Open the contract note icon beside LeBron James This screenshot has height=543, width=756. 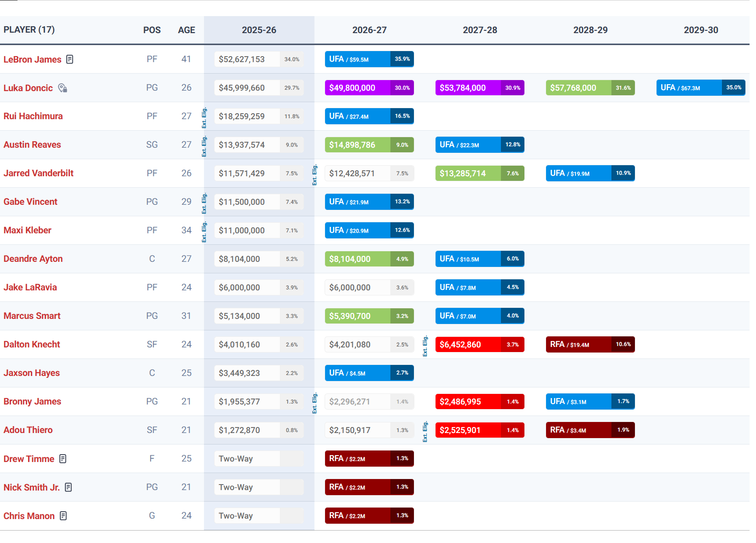[x=70, y=59]
